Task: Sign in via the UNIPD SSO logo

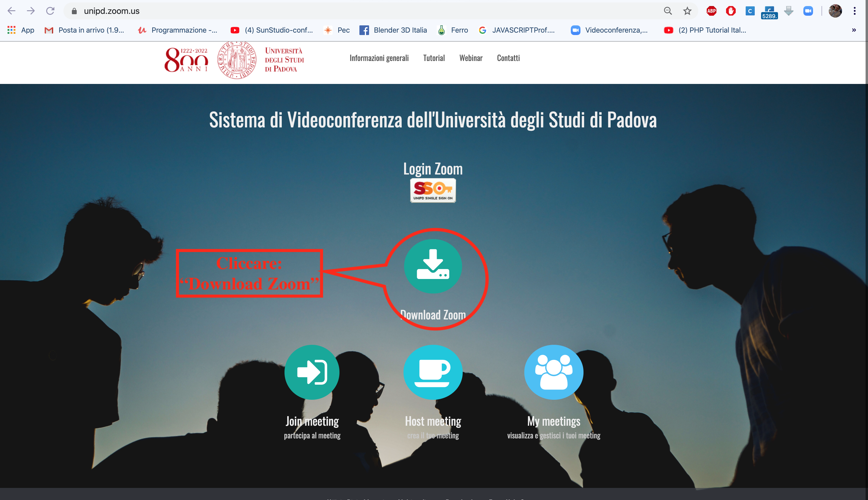Action: click(433, 190)
